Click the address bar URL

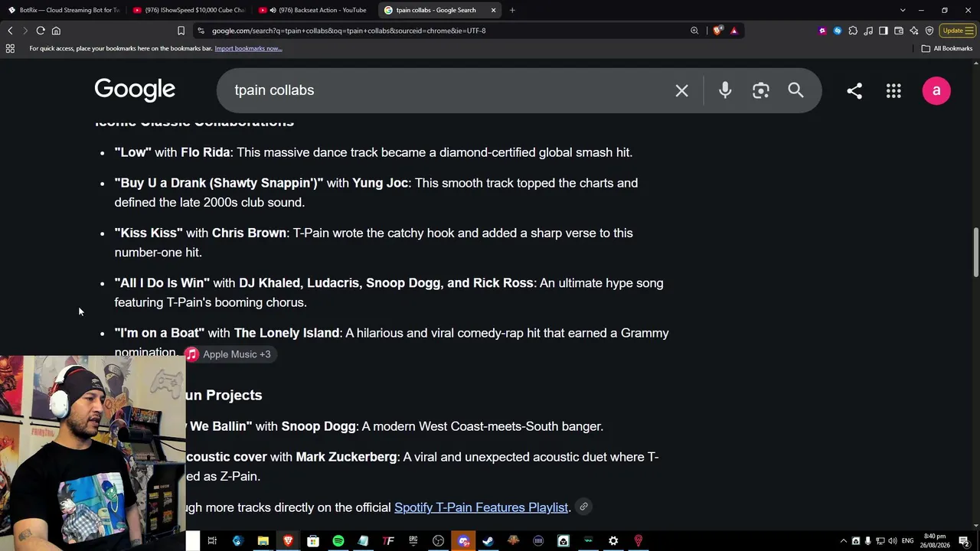tap(348, 31)
